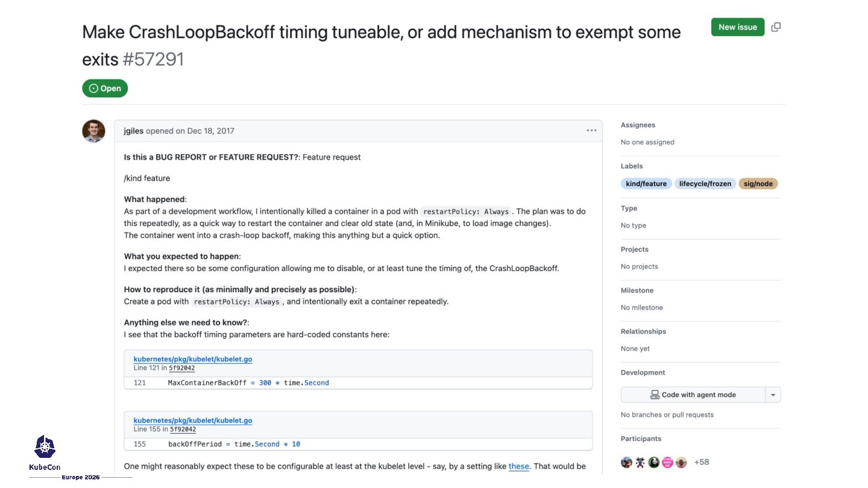Open kubelet.go link for line 155

pos(193,421)
